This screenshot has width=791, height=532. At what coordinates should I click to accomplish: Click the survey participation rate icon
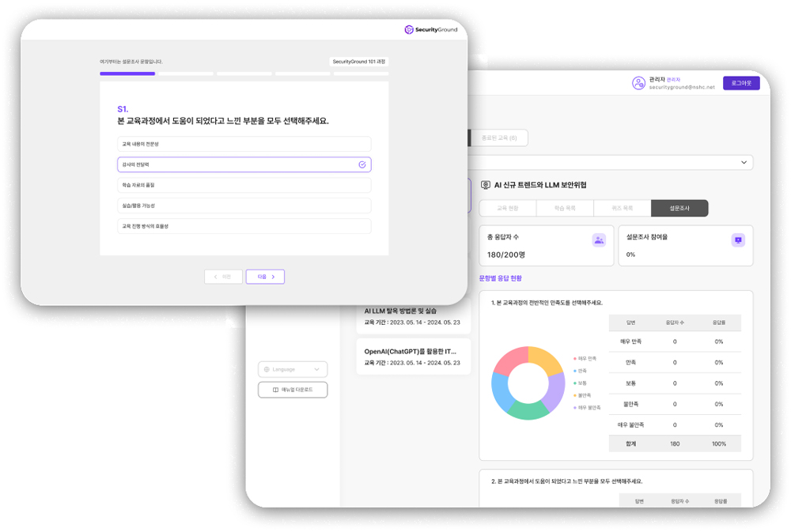pyautogui.click(x=738, y=240)
